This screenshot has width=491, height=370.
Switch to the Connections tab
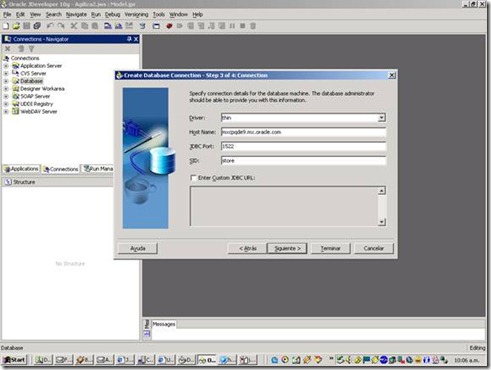click(x=61, y=169)
